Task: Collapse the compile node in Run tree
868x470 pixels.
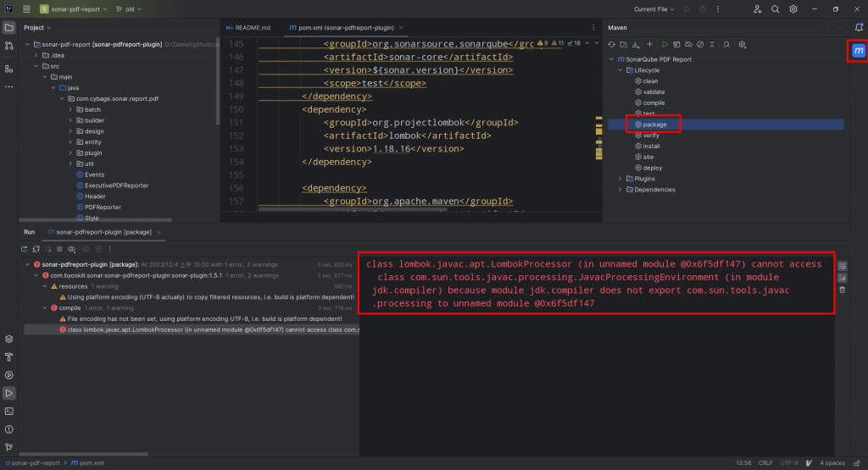Action: pos(46,308)
